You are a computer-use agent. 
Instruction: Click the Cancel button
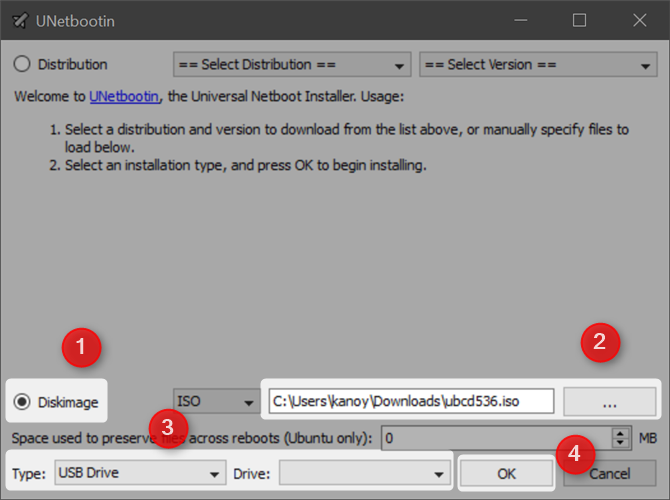click(x=610, y=473)
